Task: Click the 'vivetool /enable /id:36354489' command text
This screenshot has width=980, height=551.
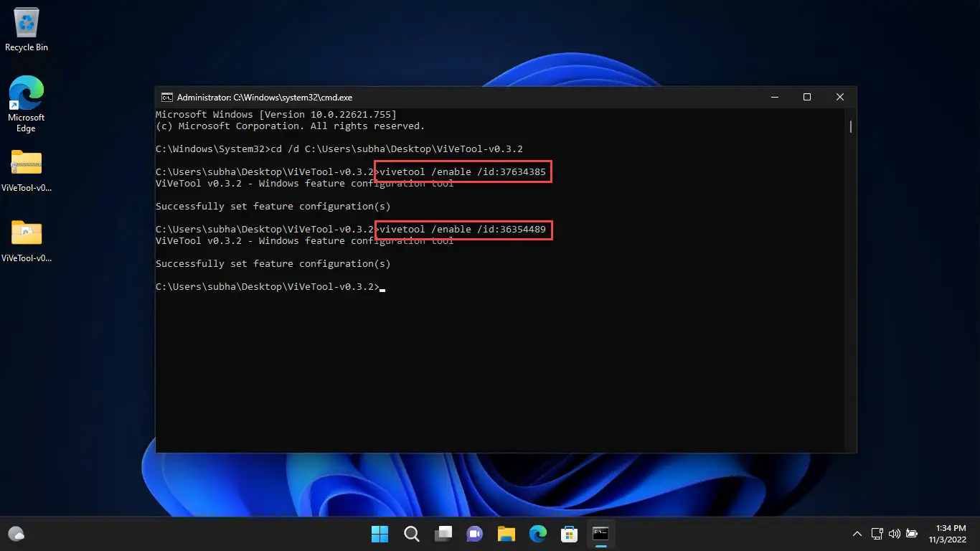Action: (x=463, y=230)
